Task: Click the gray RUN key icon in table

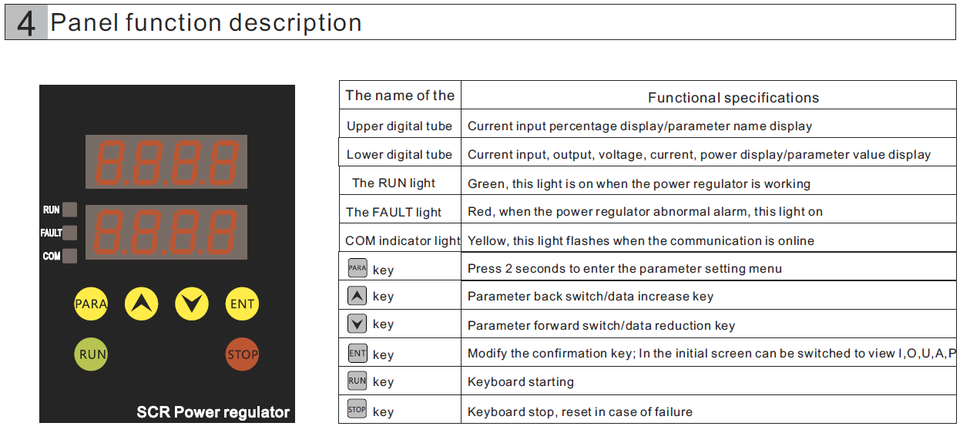Action: pyautogui.click(x=357, y=381)
